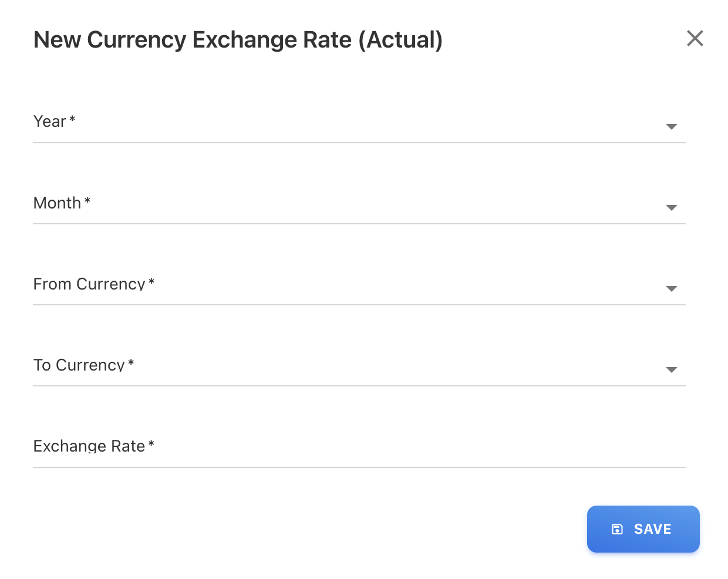The width and height of the screenshot is (728, 579).
Task: Click the To Currency dropdown arrow
Action: [x=672, y=369]
